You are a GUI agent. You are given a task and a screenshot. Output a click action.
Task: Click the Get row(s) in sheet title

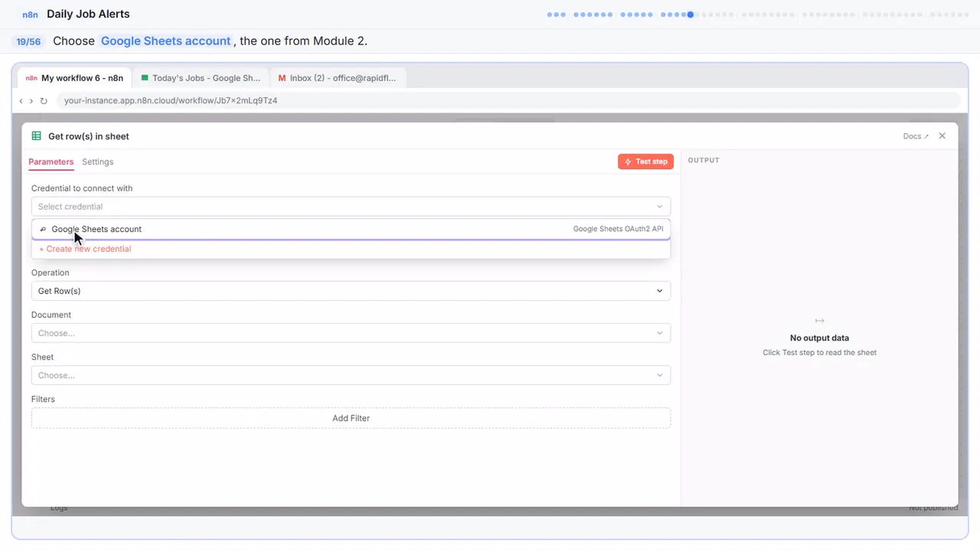coord(89,136)
